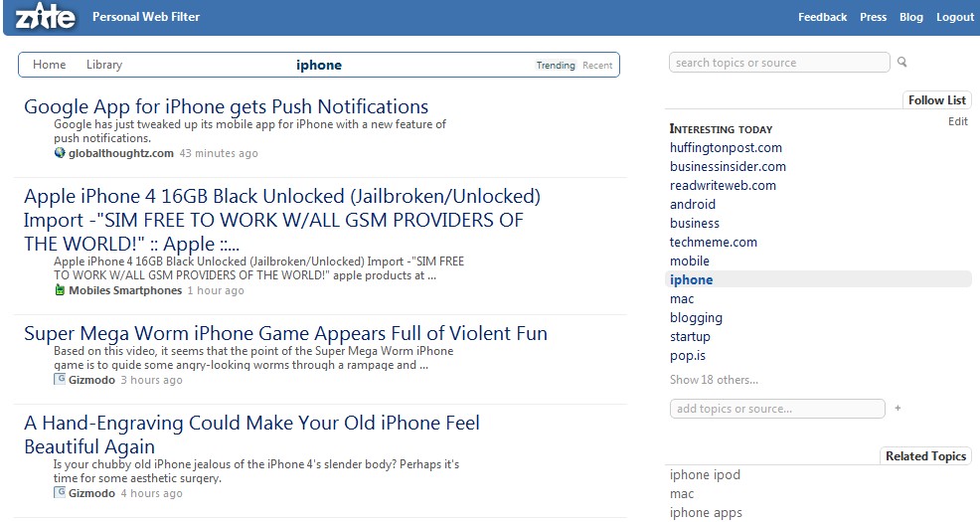
Task: Edit the follow list
Action: click(957, 121)
